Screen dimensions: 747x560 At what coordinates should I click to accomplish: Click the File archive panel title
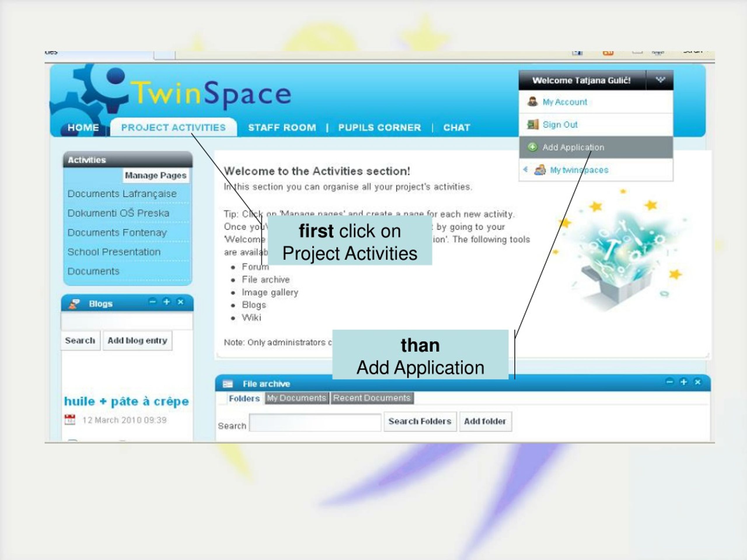(266, 384)
